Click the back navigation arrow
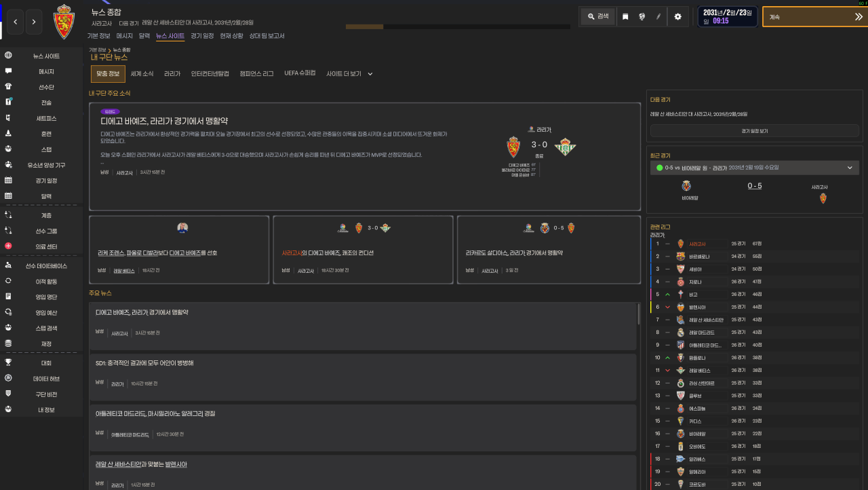 click(x=16, y=22)
